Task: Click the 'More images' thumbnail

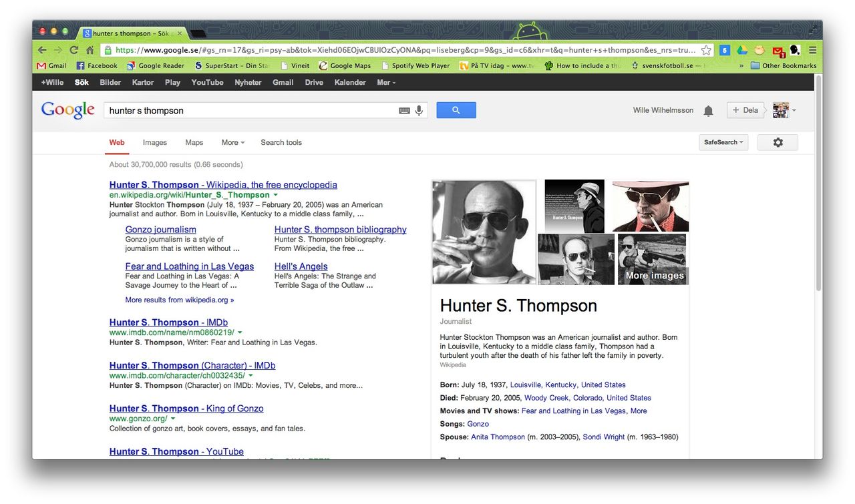Action: coord(652,259)
